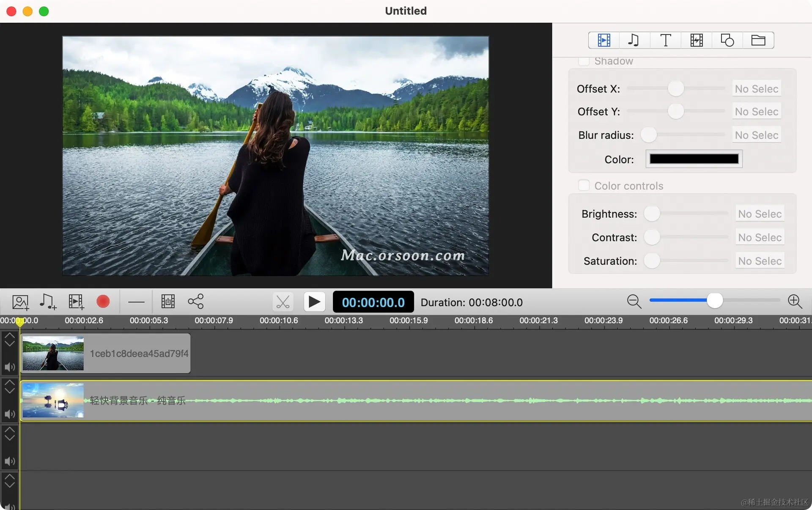Expand the second track height chevron
Screen dimensions: 812x510
click(x=9, y=387)
